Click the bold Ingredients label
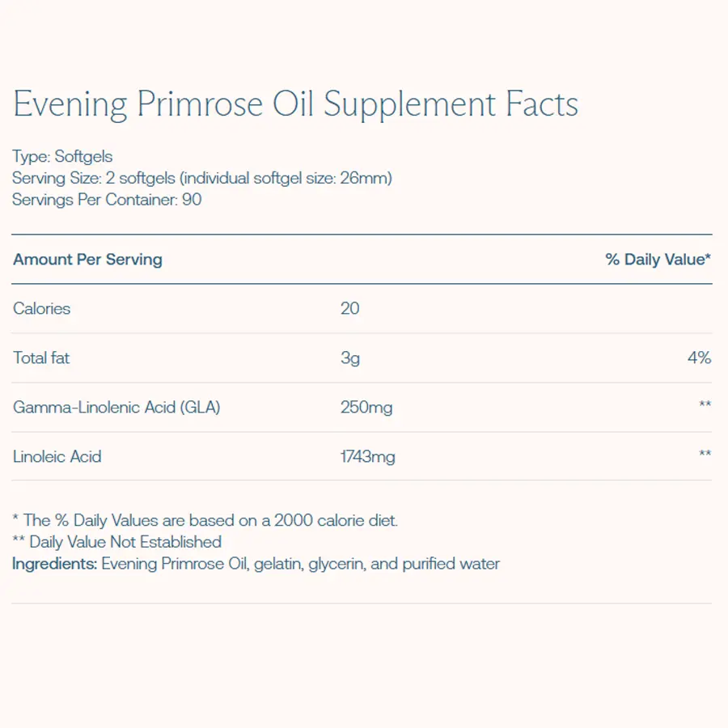The image size is (728, 728). click(54, 563)
